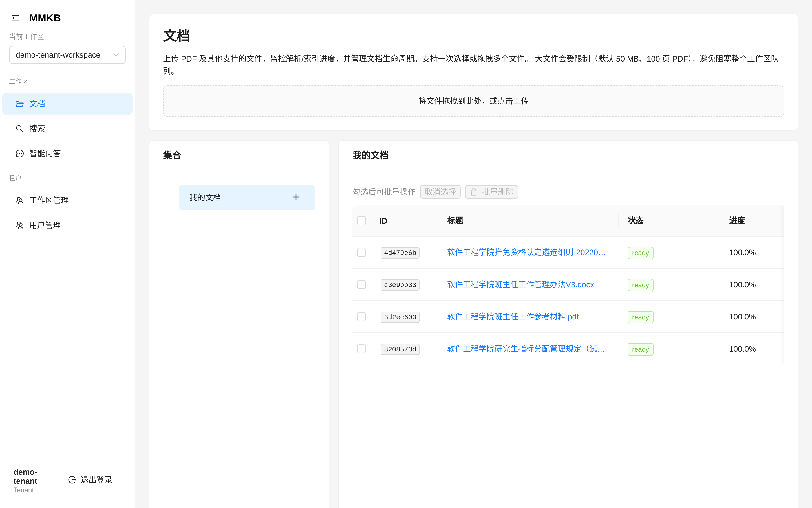Click the 100.0% progress of row 8208573d

742,349
